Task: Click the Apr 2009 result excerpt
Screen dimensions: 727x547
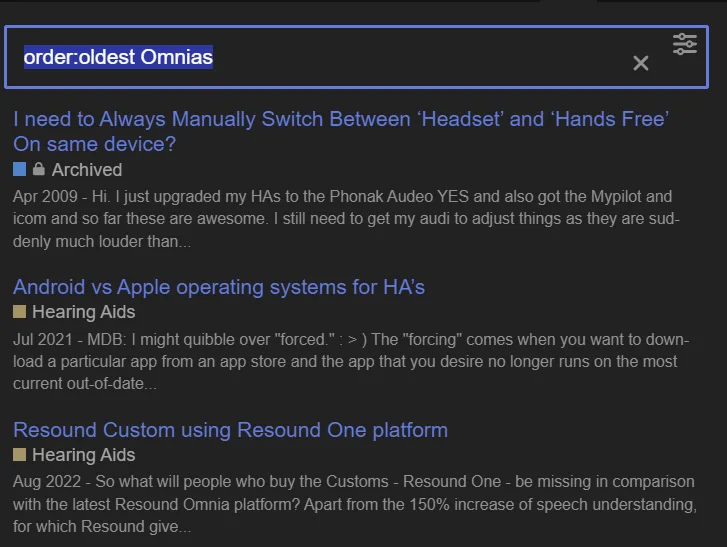Action: pyautogui.click(x=347, y=219)
